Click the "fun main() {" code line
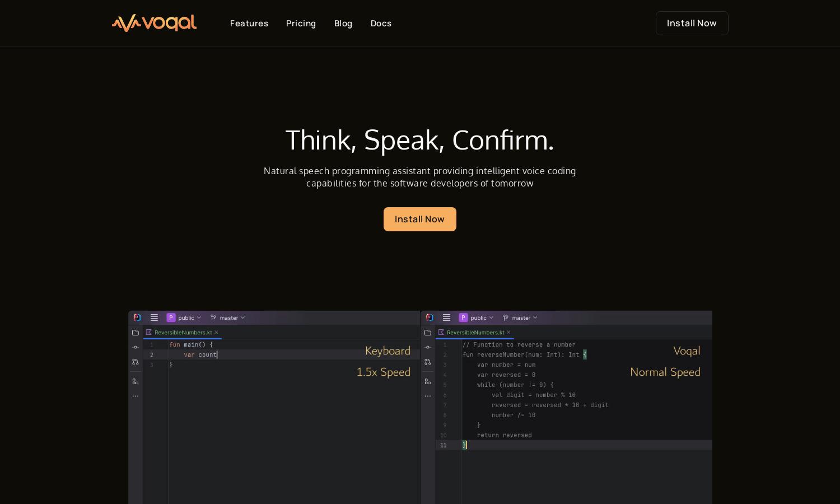Viewport: 840px width, 504px height. pos(191,344)
